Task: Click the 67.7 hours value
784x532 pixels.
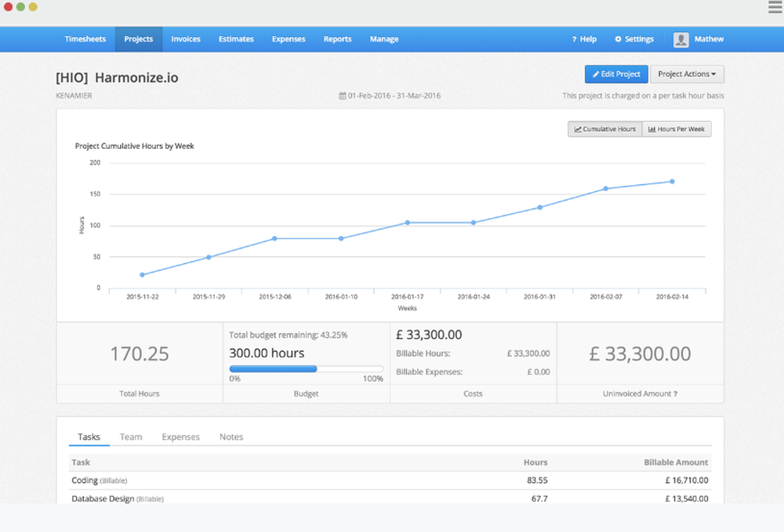Action: pyautogui.click(x=539, y=498)
